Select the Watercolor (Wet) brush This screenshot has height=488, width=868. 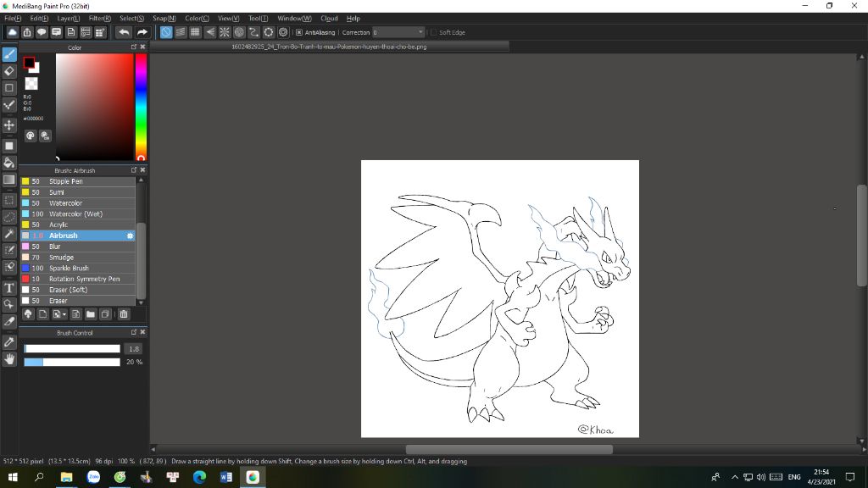pos(77,214)
